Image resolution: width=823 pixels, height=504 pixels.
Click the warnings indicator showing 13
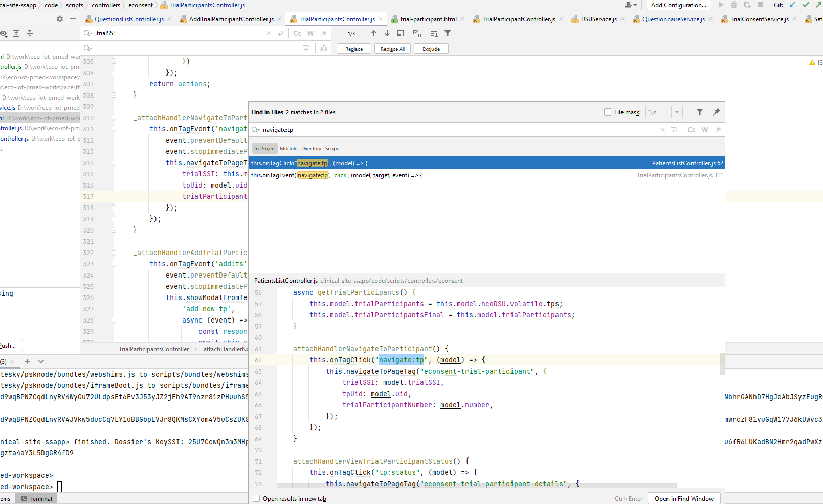(816, 62)
